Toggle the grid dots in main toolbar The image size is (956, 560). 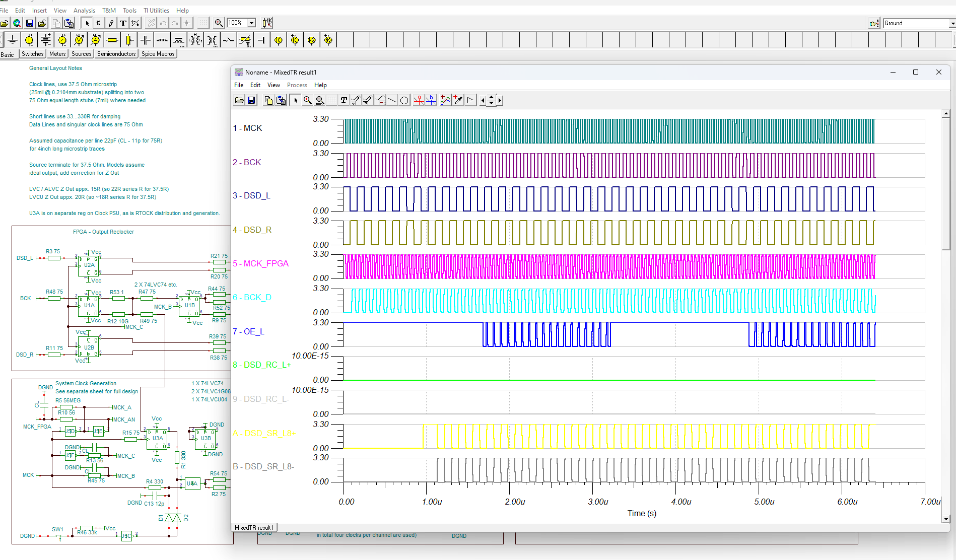tap(203, 23)
